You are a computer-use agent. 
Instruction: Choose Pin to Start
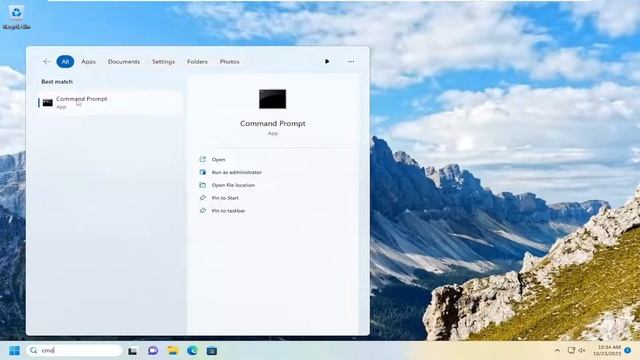(225, 198)
